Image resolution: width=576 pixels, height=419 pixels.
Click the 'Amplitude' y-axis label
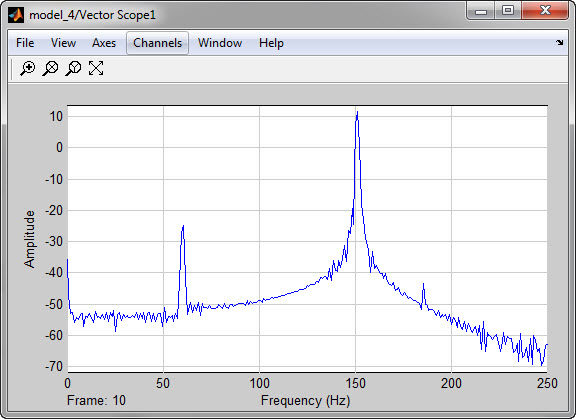(29, 239)
